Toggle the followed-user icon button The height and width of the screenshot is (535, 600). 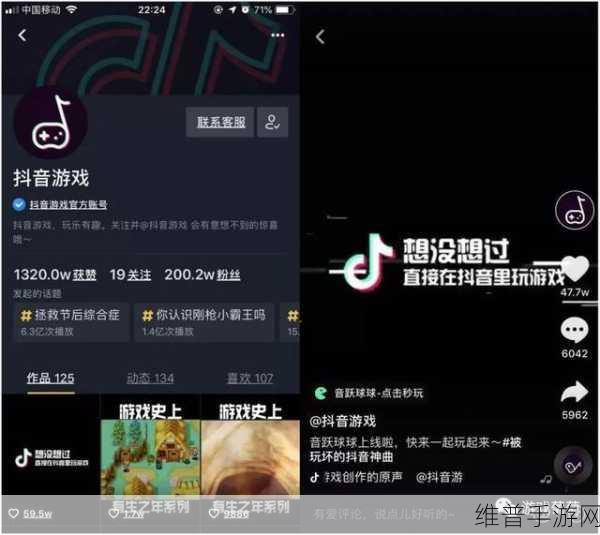(x=272, y=122)
